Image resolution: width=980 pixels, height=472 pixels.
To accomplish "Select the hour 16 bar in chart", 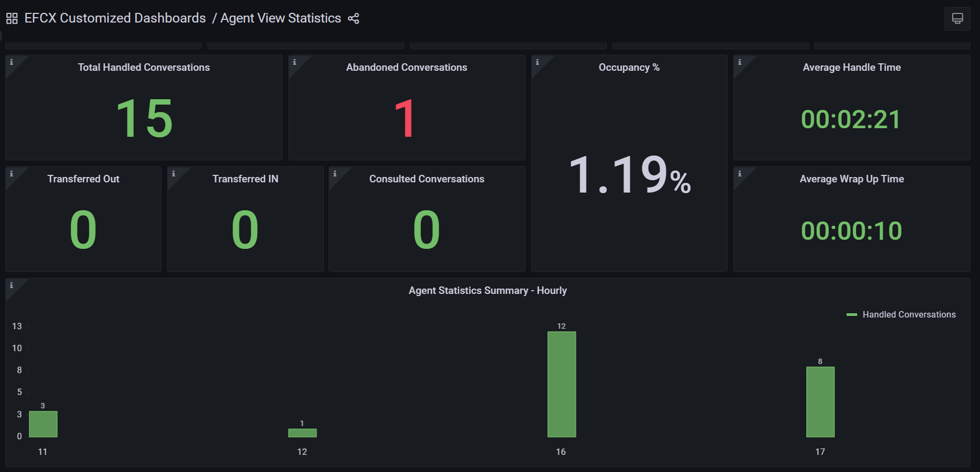I will [x=561, y=384].
